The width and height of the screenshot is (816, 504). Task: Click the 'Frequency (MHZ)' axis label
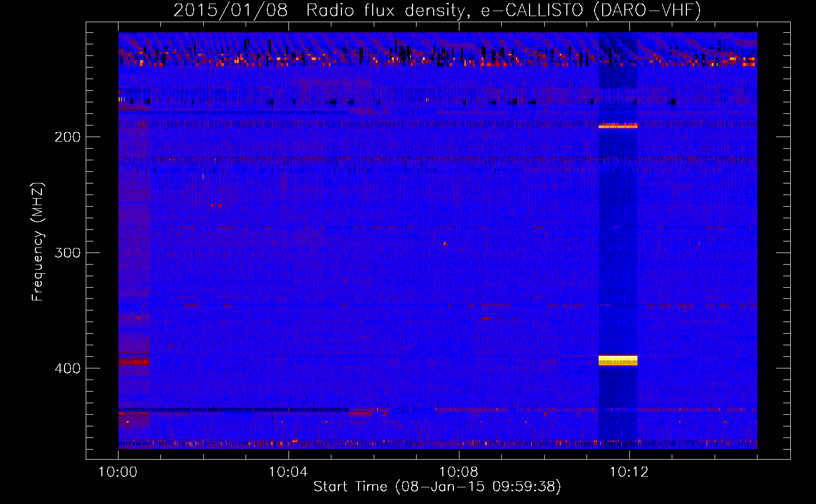(38, 242)
